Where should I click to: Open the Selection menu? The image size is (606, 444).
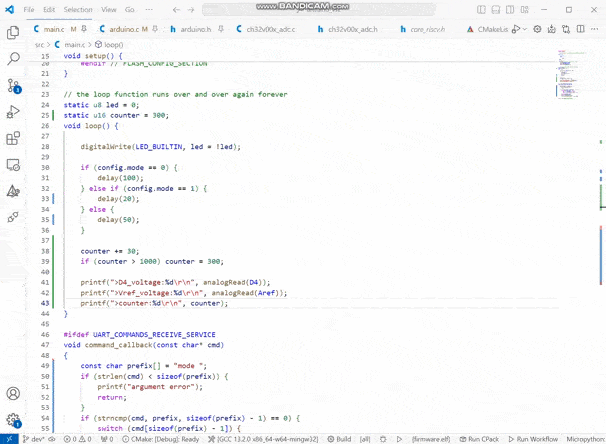[x=78, y=10]
